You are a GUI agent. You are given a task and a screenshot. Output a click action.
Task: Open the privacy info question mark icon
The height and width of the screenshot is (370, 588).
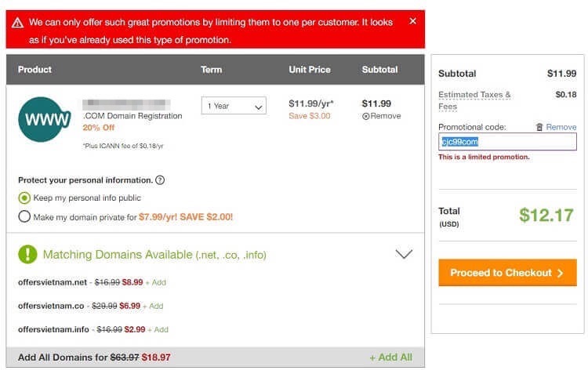pyautogui.click(x=160, y=180)
